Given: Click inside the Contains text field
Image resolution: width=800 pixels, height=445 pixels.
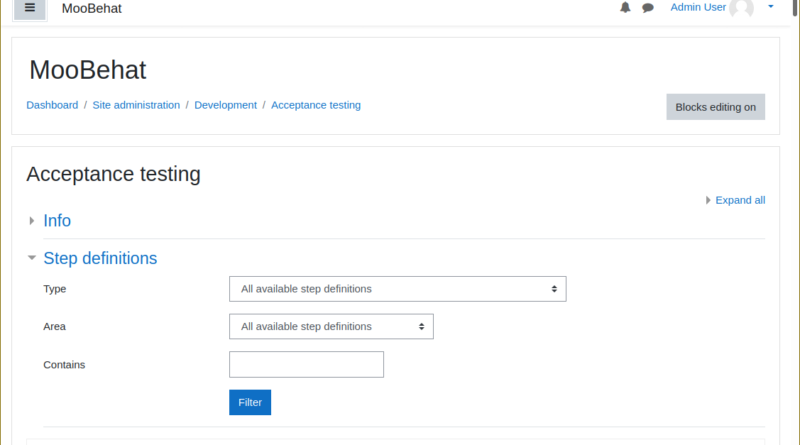Looking at the screenshot, I should 306,364.
